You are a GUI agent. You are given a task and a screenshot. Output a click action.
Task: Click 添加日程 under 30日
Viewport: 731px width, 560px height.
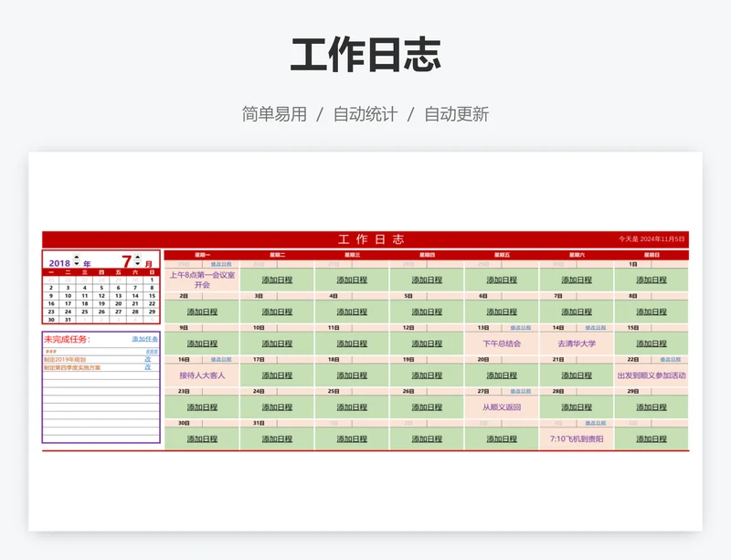click(202, 438)
